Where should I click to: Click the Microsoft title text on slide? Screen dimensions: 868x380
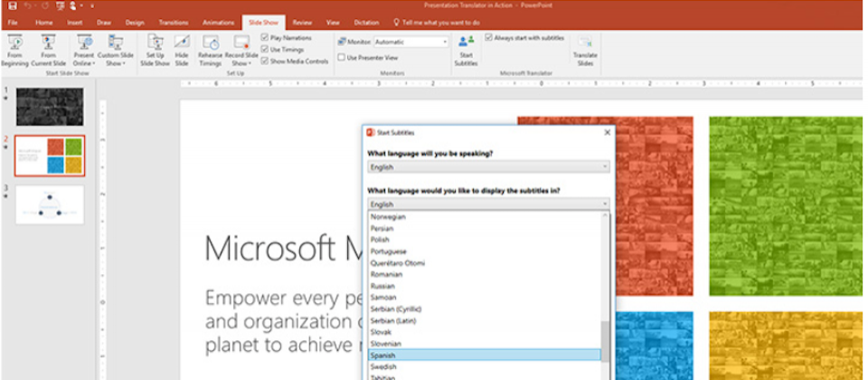coord(282,248)
